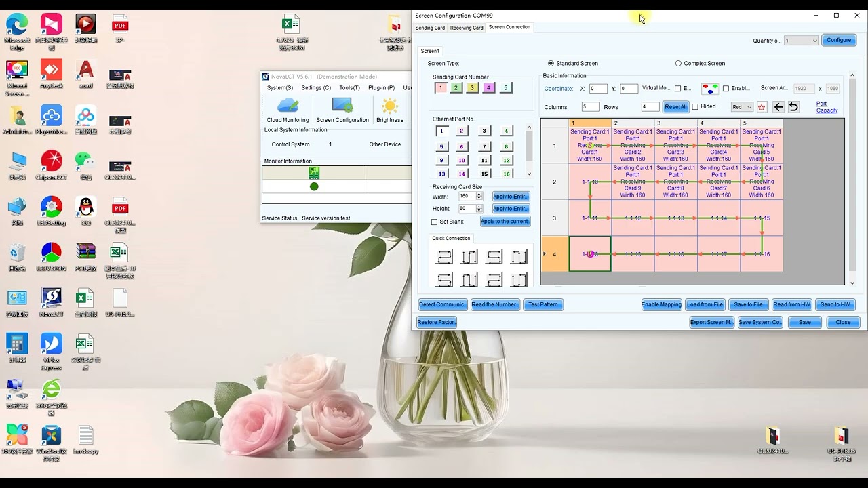Select the first Quick Connection pattern icon
868x488 pixels.
click(444, 257)
